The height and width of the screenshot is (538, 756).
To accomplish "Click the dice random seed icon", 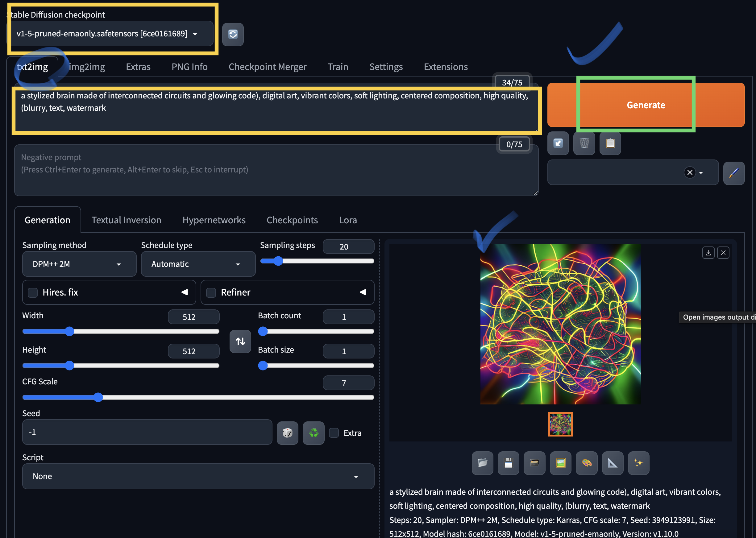I will [x=287, y=433].
